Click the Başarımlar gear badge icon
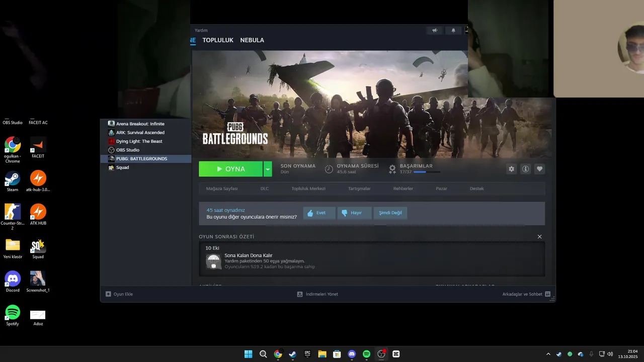Viewport: 644px width, 362px height. click(392, 169)
